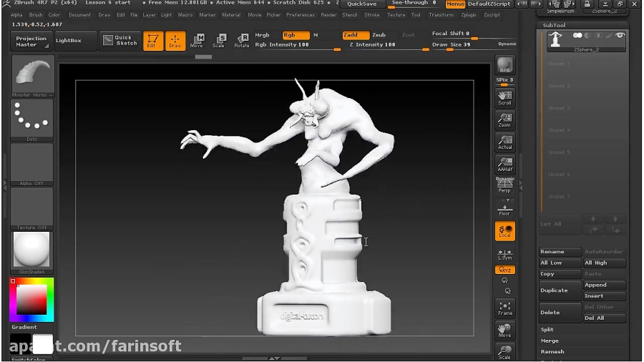This screenshot has width=644, height=362.
Task: Toggle L.Sym local symmetry
Action: pyautogui.click(x=504, y=255)
